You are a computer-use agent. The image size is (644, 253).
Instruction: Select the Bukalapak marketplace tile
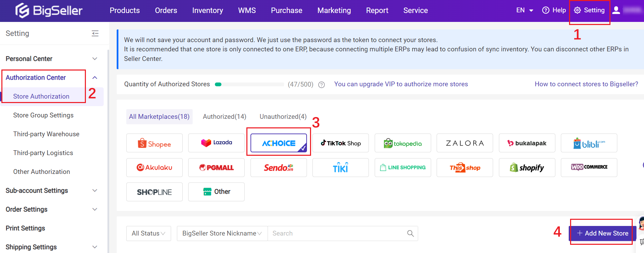pyautogui.click(x=527, y=143)
